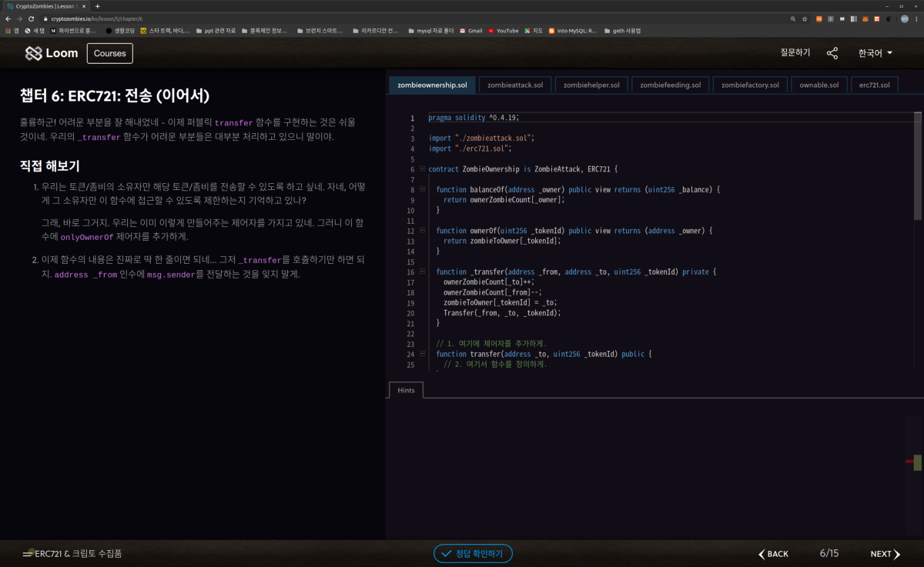Click the Loom logo icon

(x=33, y=53)
